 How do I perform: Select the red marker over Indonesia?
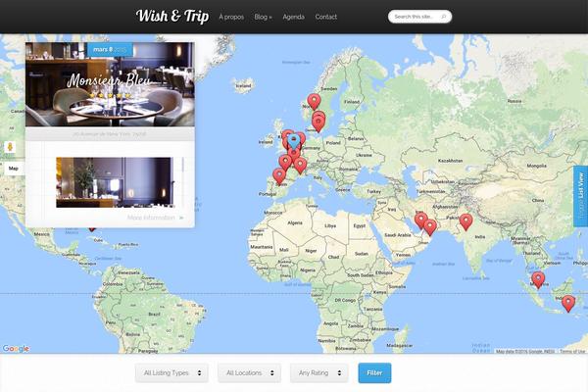568,304
